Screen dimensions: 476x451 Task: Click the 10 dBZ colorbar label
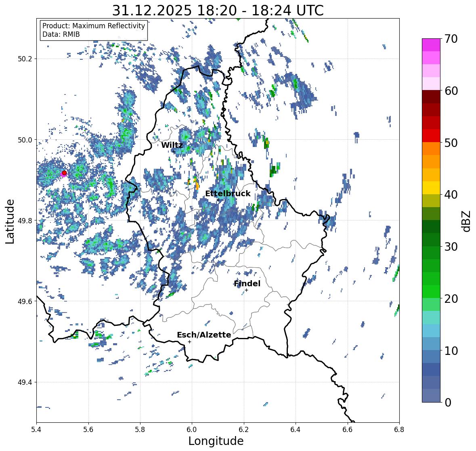(451, 350)
